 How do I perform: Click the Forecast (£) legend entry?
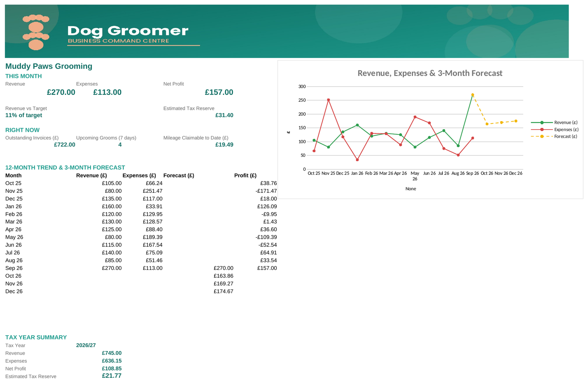click(554, 136)
